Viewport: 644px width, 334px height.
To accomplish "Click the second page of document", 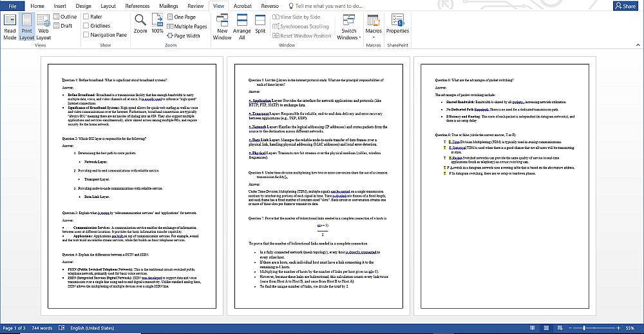I will pyautogui.click(x=318, y=186).
